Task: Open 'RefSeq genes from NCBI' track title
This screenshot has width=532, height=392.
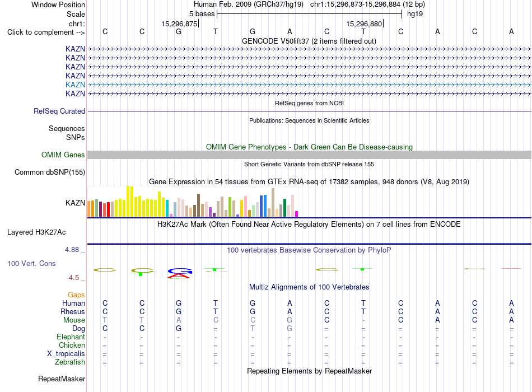Action: [309, 103]
